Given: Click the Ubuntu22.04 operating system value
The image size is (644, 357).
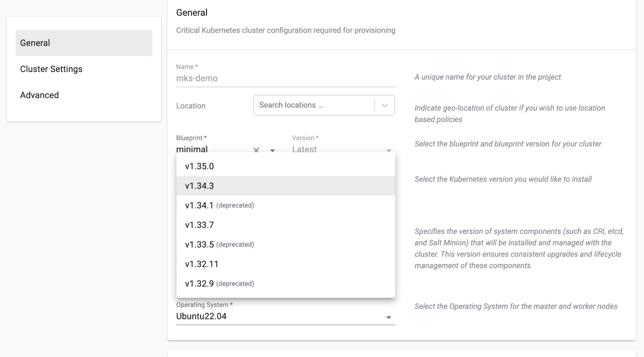Looking at the screenshot, I should [201, 316].
